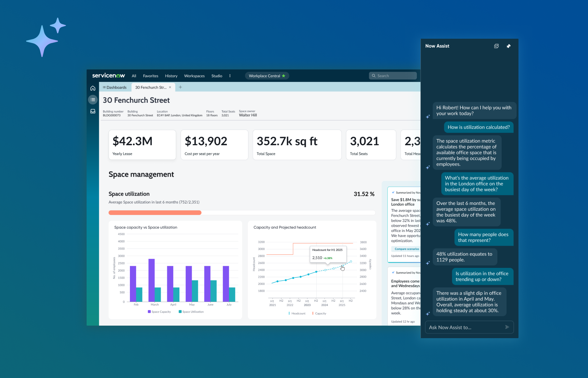Add a new tab with plus icon
The image size is (588, 378).
tap(180, 87)
